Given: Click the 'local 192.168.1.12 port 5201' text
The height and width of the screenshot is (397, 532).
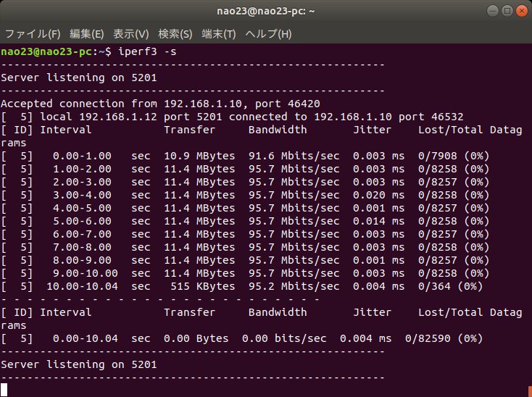Looking at the screenshot, I should (x=131, y=117).
